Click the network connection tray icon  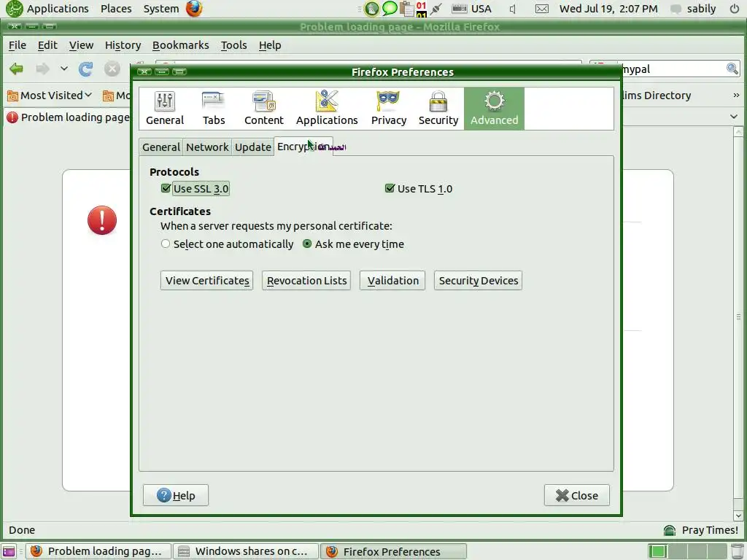436,9
